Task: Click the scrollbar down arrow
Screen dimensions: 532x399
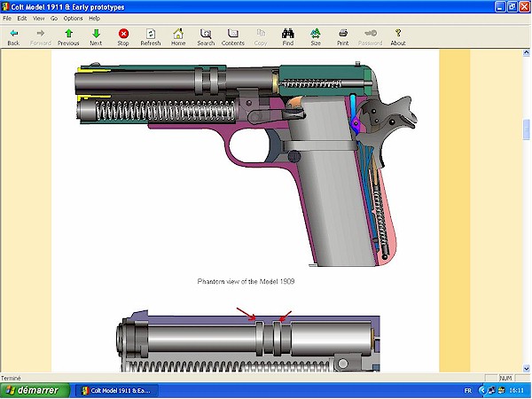Action: (526, 369)
